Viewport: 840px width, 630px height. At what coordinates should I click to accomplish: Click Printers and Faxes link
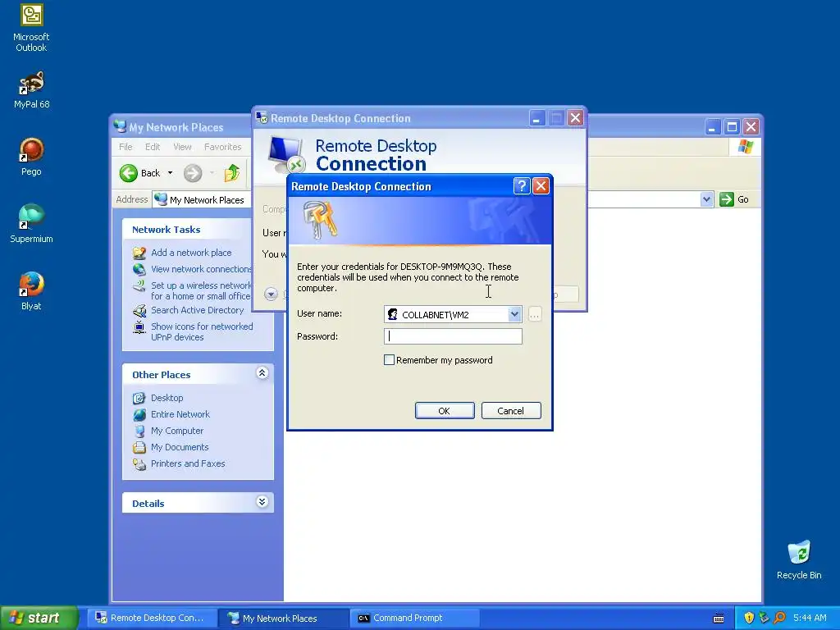[188, 464]
